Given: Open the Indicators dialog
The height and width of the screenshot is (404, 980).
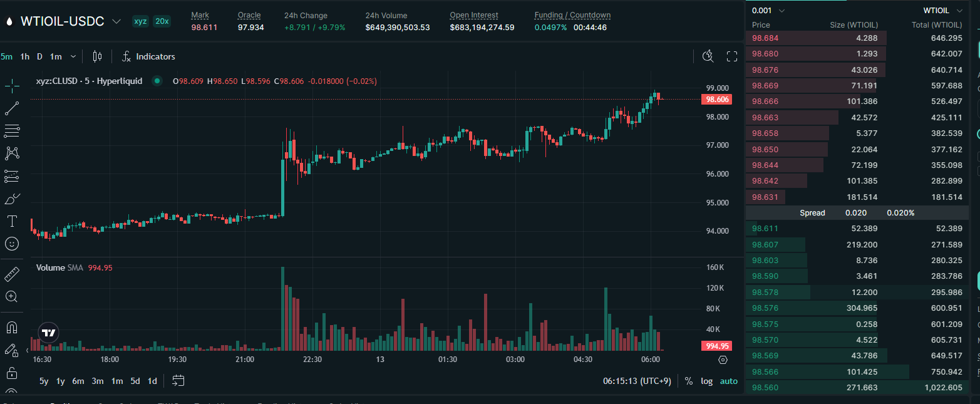Looking at the screenshot, I should [x=148, y=56].
